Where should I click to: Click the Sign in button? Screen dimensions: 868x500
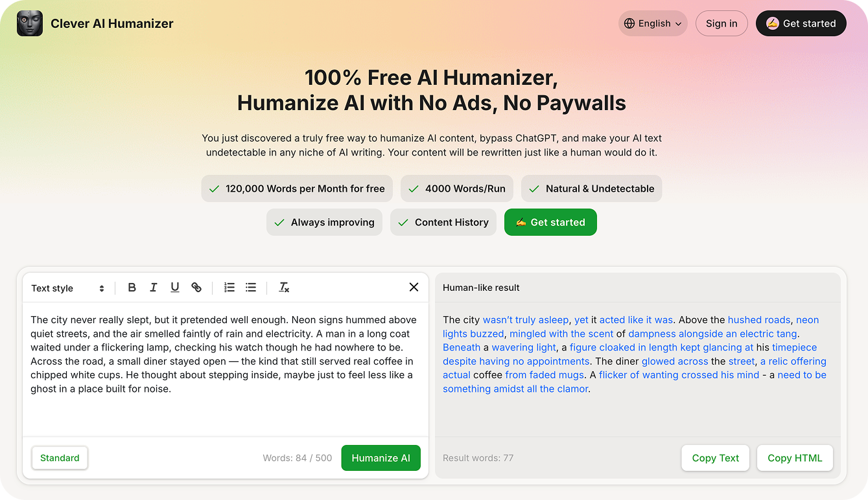pos(721,23)
